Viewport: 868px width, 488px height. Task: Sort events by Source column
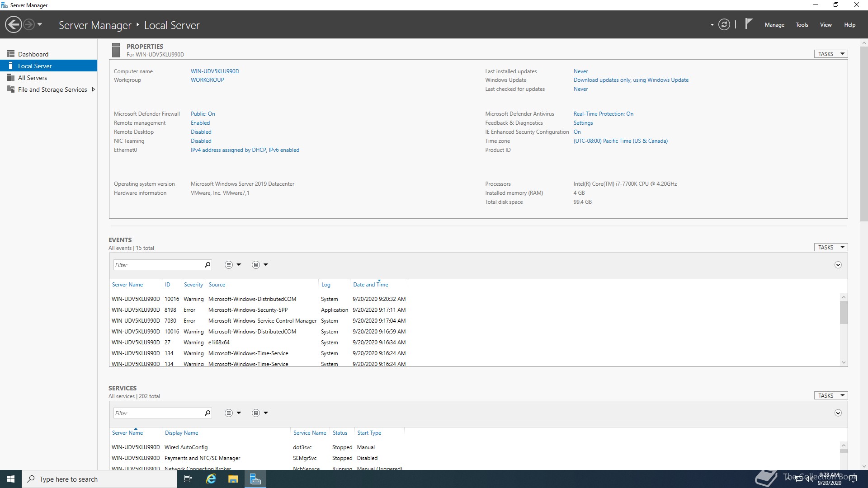point(217,285)
